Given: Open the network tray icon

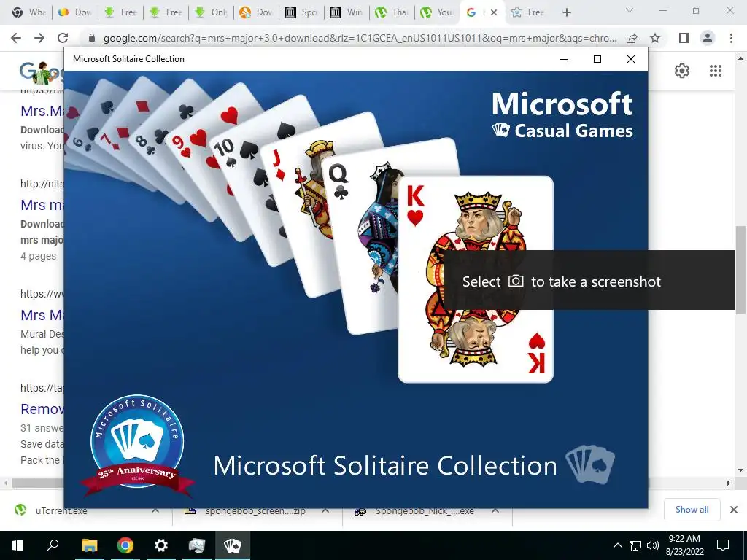Looking at the screenshot, I should click(635, 545).
